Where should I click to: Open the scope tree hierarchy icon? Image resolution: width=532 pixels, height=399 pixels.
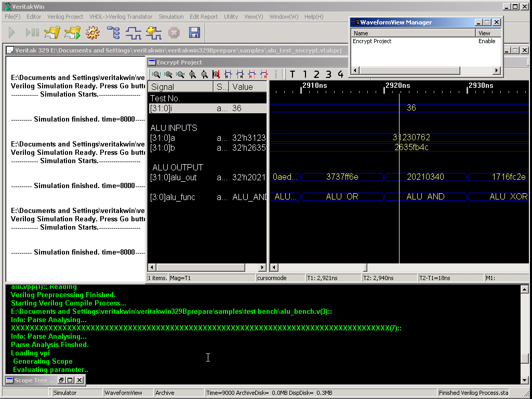click(113, 33)
